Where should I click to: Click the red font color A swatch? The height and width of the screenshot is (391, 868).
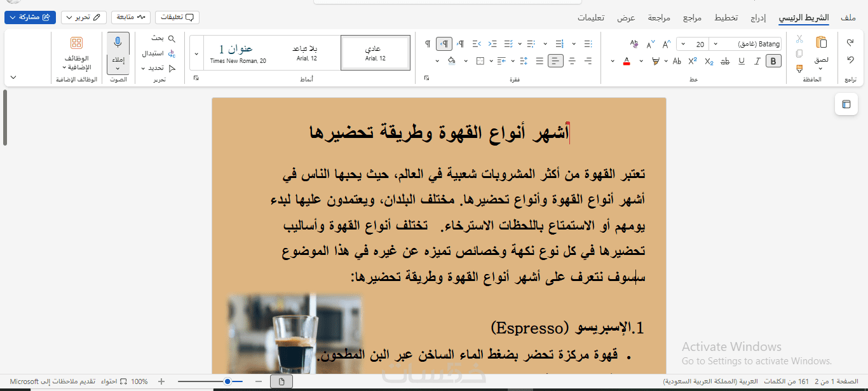[627, 61]
